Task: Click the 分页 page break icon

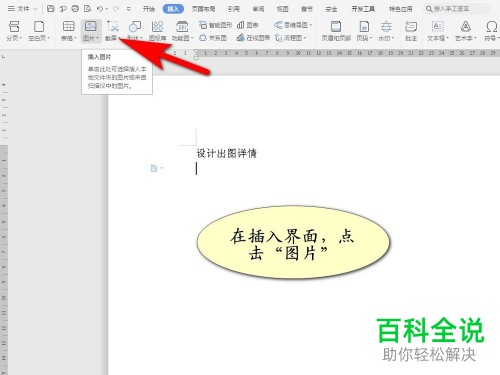Action: pyautogui.click(x=14, y=27)
